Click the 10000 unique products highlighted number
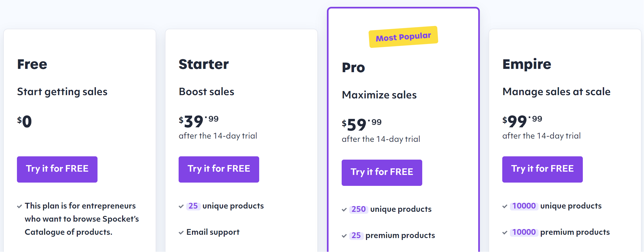644x252 pixels. click(x=524, y=206)
